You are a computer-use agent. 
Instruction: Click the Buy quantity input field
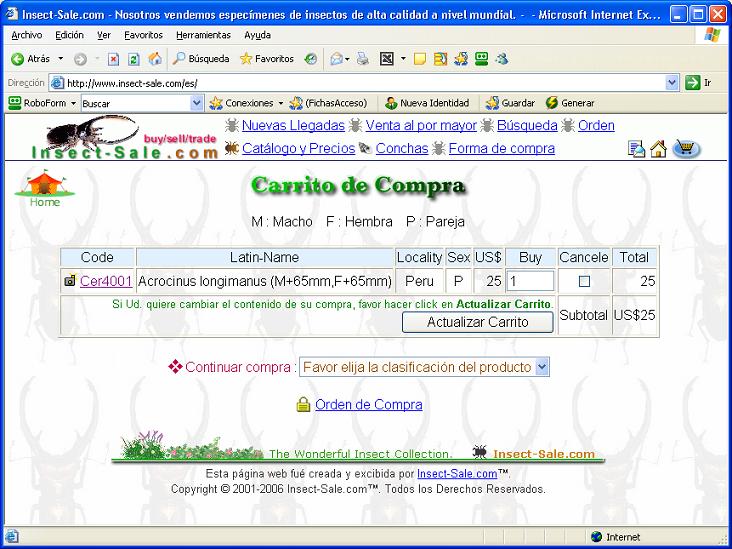530,282
